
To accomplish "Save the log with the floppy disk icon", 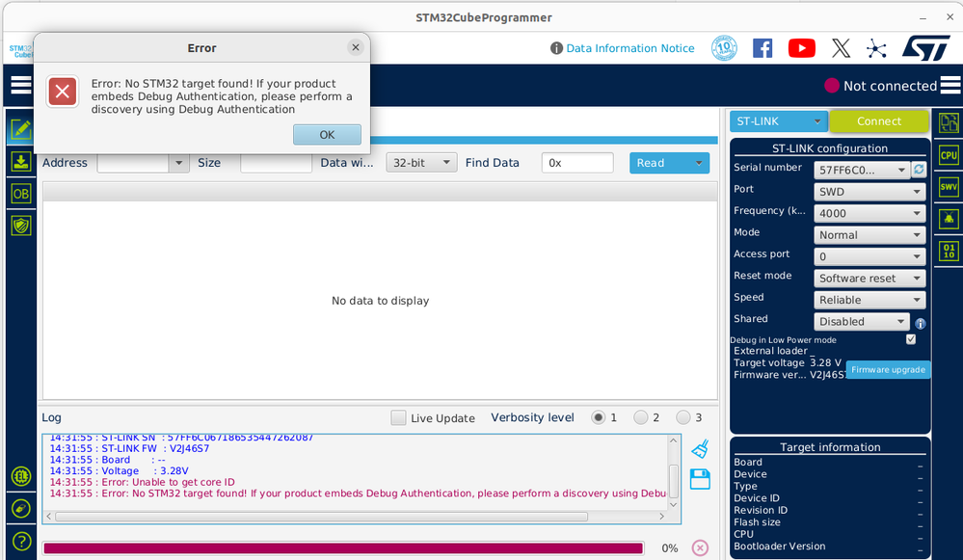I will 700,479.
